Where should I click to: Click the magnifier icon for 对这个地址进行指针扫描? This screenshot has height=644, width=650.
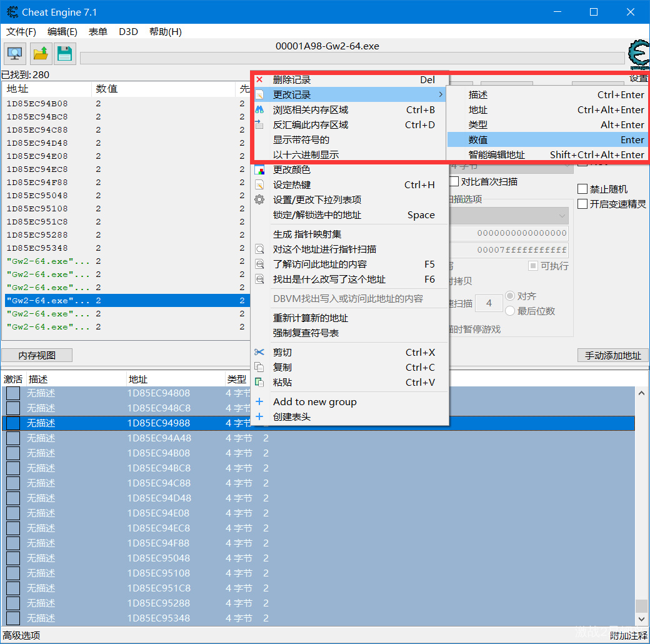259,249
